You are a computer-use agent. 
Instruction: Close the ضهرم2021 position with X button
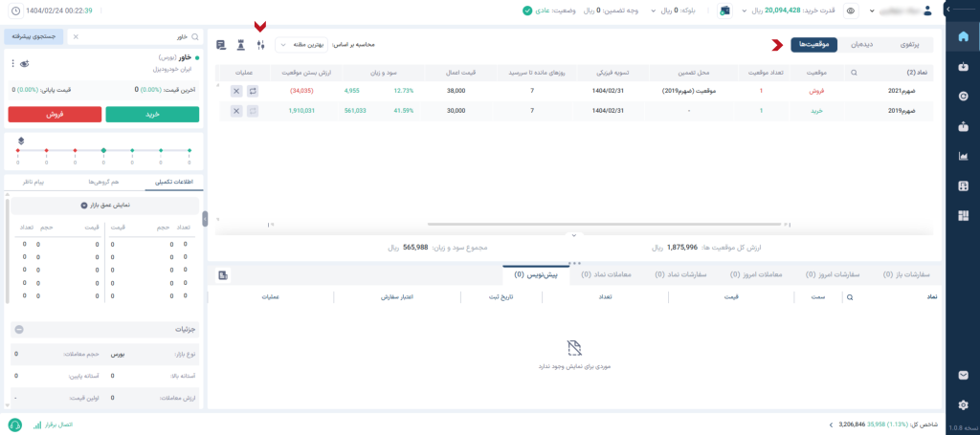(x=236, y=91)
